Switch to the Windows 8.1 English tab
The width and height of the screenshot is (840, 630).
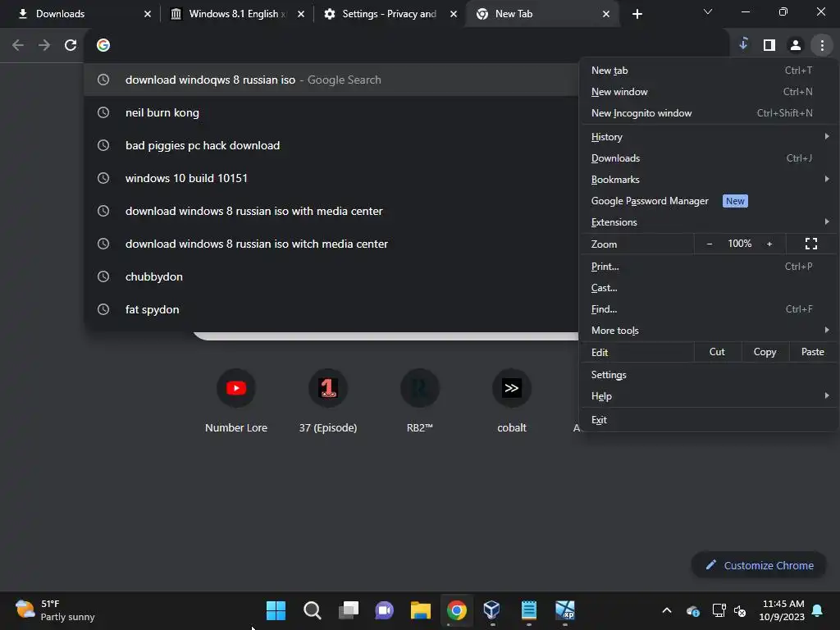pos(237,14)
